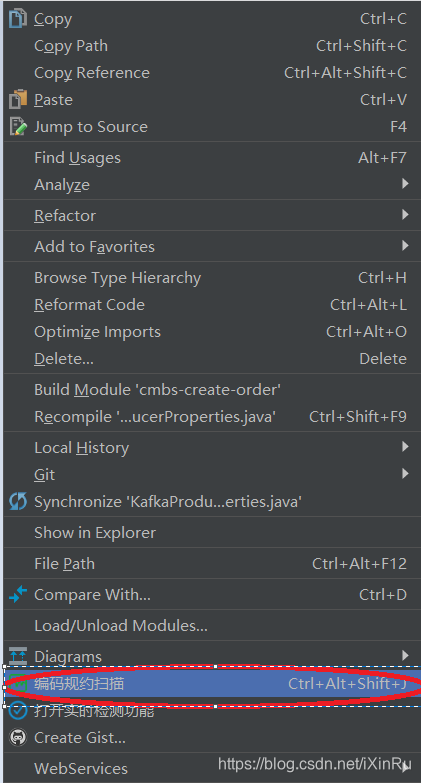This screenshot has height=783, width=421.
Task: Choose Load/Unload Modules...
Action: coord(212,625)
